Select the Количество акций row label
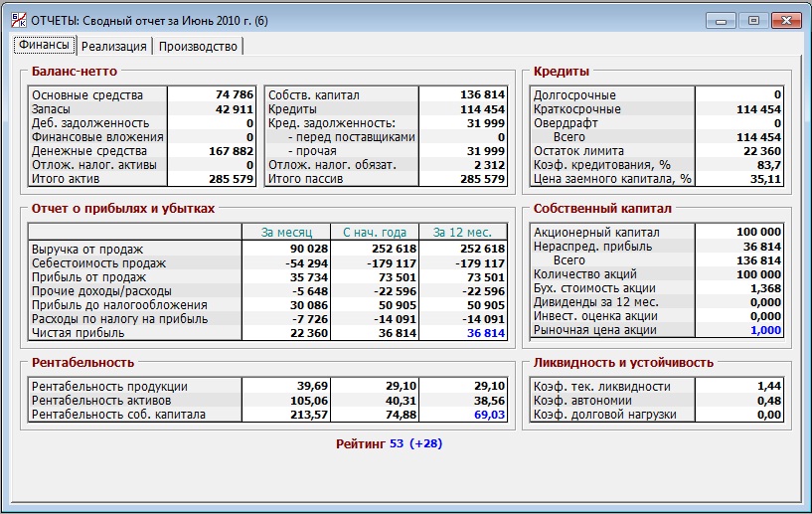This screenshot has height=514, width=812. tap(585, 274)
